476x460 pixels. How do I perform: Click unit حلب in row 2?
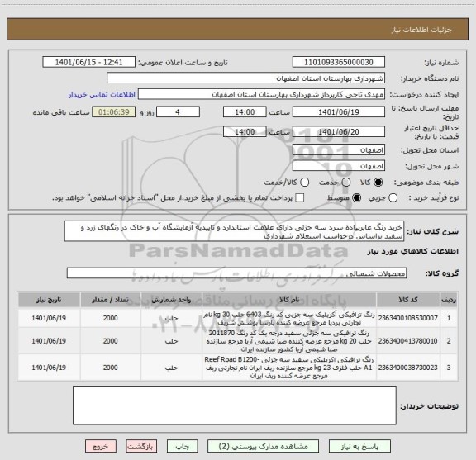(x=171, y=341)
